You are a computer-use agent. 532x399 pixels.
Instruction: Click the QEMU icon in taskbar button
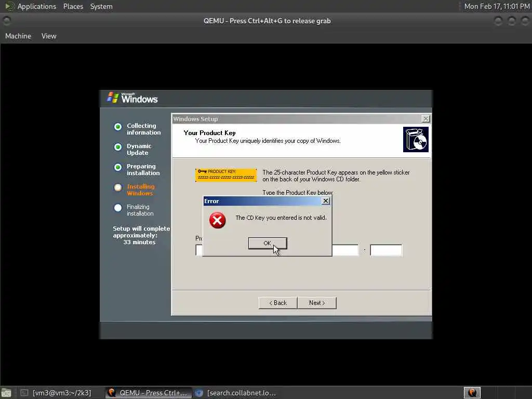coord(111,393)
